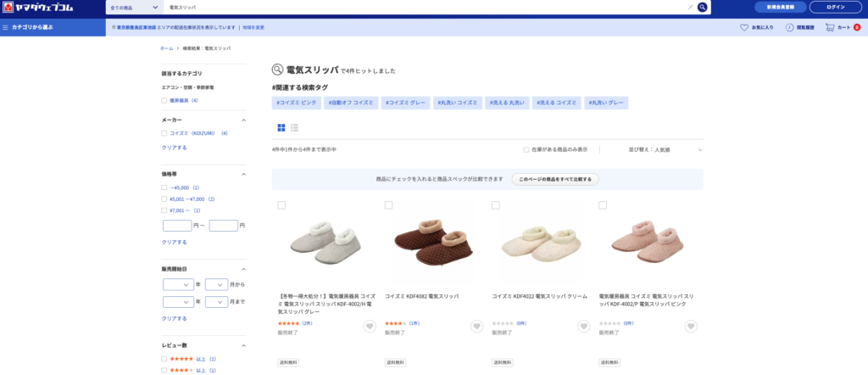Open the start month dropdown (月から)
868x375 pixels.
pos(216,285)
